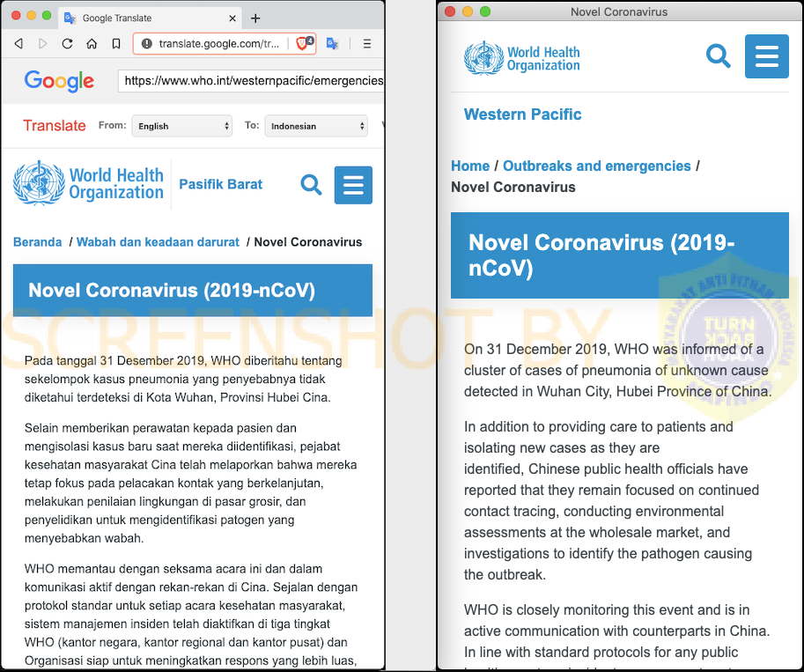
Task: Click the browser forward arrow
Action: (42, 44)
